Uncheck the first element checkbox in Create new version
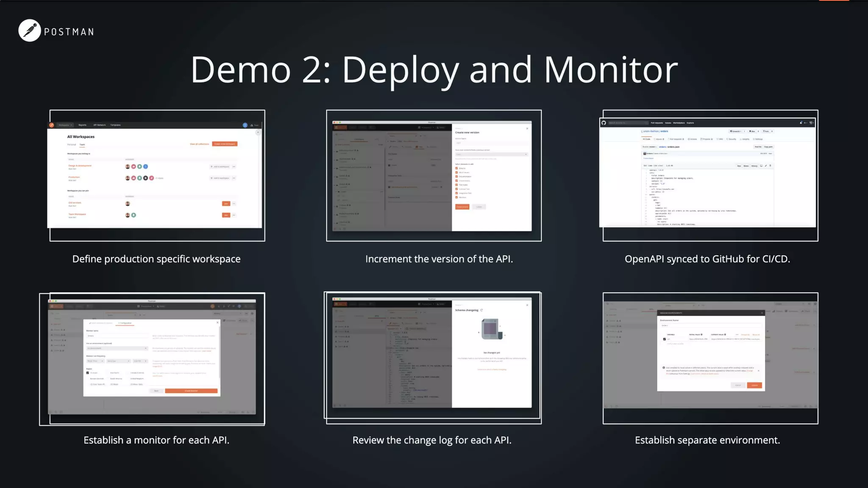Image resolution: width=868 pixels, height=488 pixels. [456, 168]
